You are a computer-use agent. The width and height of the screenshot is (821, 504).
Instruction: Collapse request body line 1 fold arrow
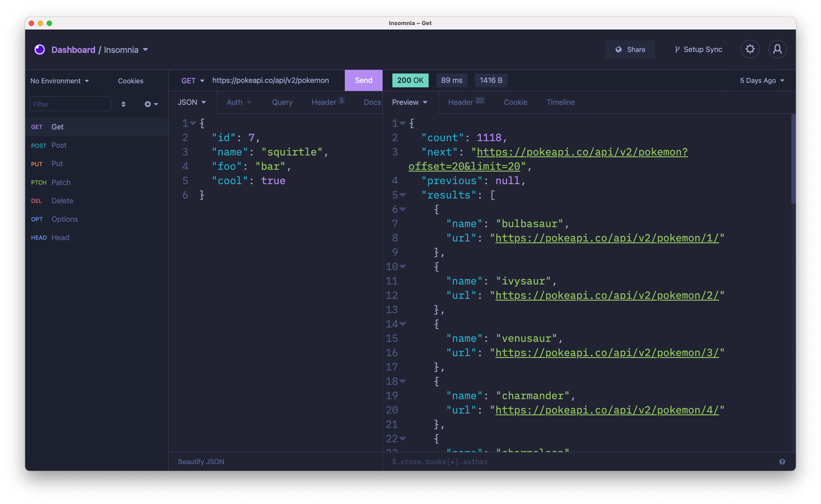[193, 123]
